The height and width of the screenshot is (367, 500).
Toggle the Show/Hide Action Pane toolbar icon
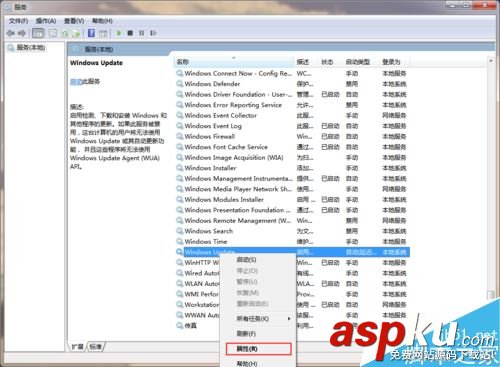pyautogui.click(x=103, y=33)
